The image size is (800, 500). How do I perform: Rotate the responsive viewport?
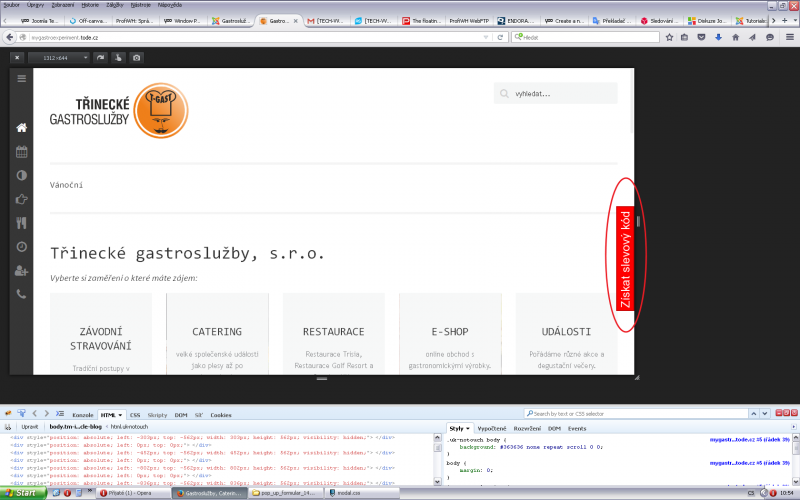(x=101, y=58)
